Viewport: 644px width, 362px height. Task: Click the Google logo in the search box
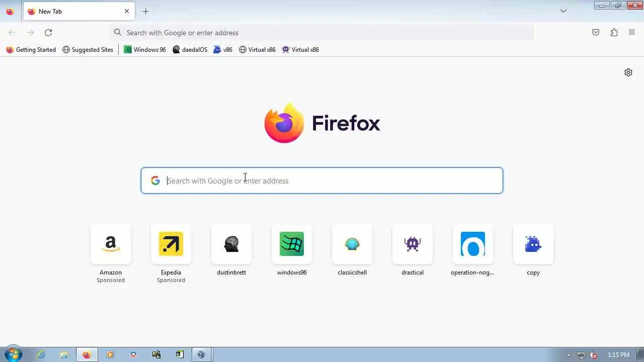click(155, 180)
